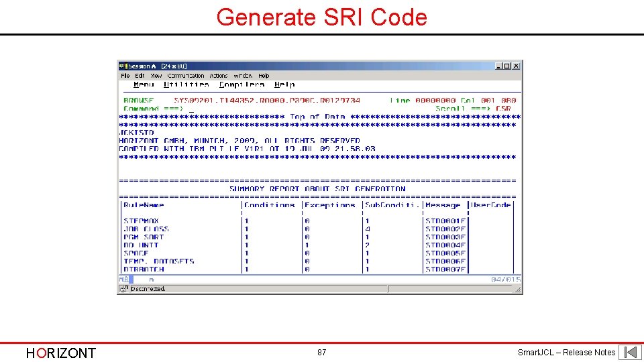Click the HORIZONT GMBH copyright line
This screenshot has height=362, width=644.
pos(239,141)
